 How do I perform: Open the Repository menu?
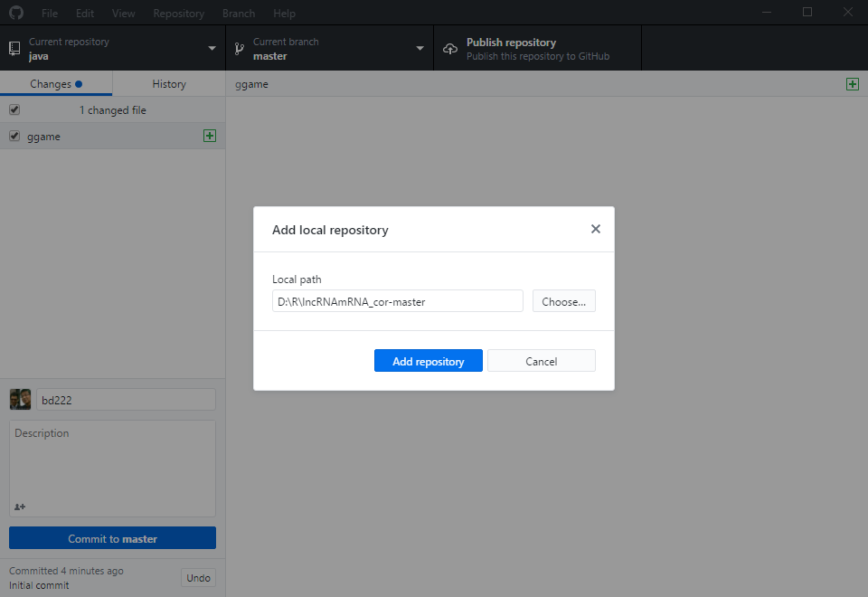[x=178, y=14]
